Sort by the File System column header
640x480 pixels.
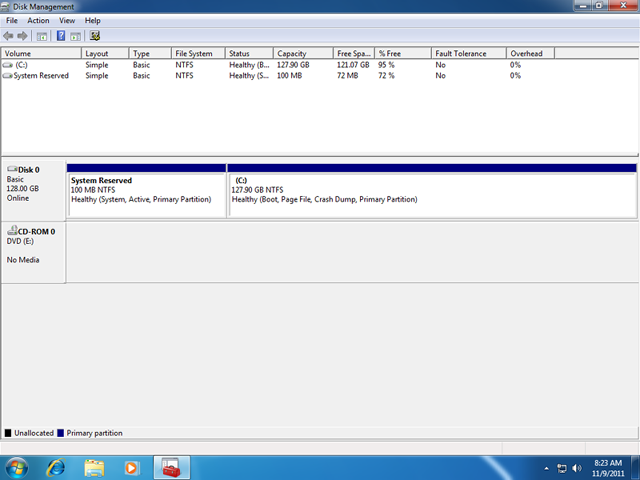(x=198, y=53)
